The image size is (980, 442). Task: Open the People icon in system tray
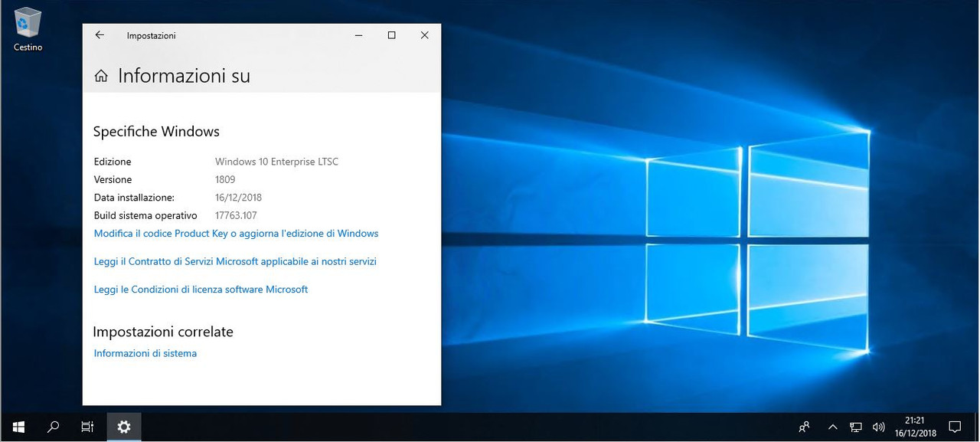click(804, 427)
